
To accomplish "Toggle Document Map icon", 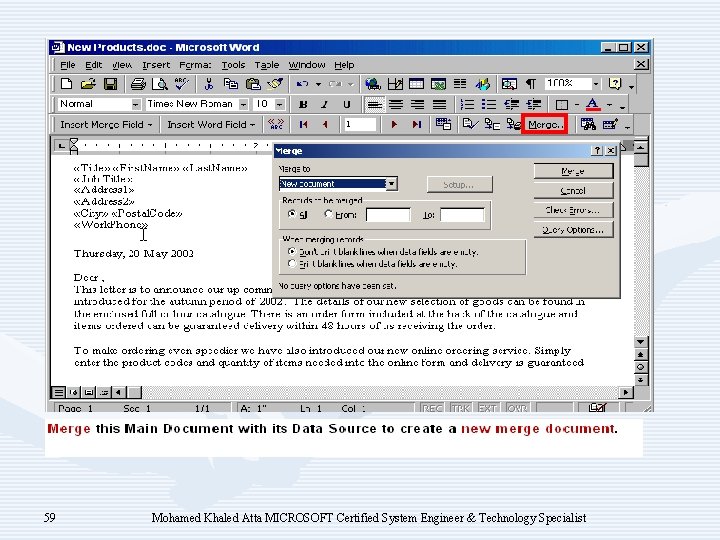I will (x=509, y=84).
